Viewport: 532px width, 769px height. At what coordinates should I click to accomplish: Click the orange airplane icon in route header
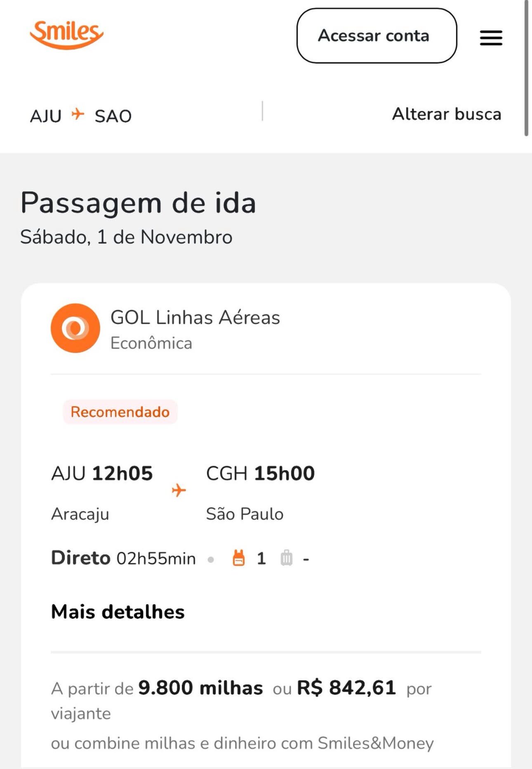tap(78, 114)
